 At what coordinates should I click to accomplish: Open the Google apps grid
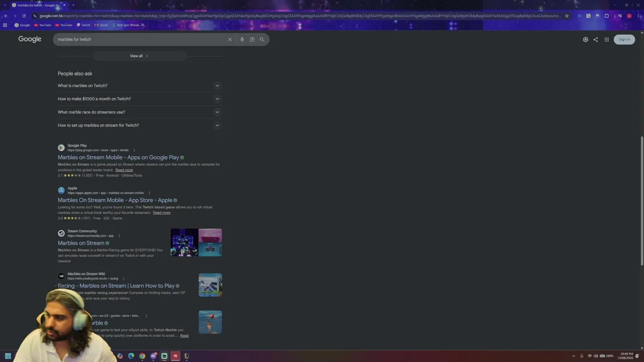[x=607, y=39]
